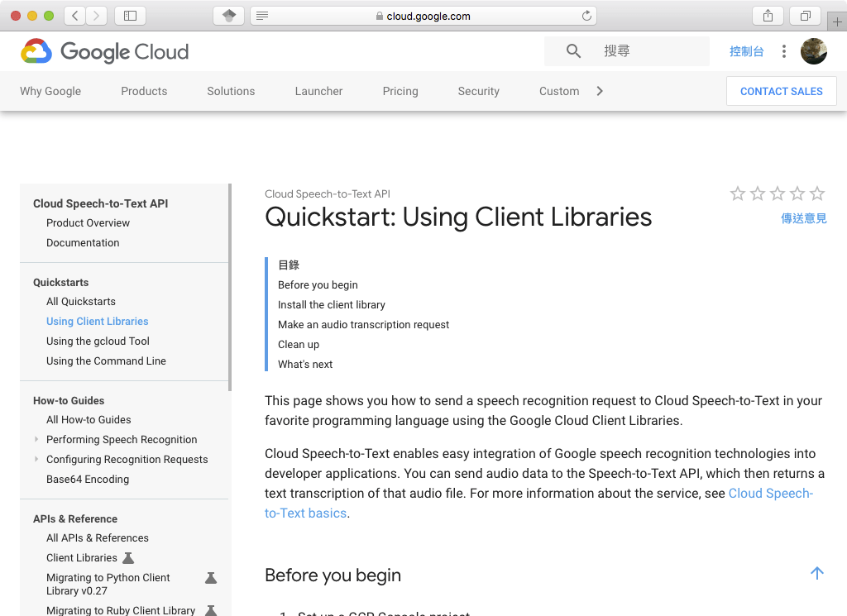Open Cloud Speech-to-Text basics link
This screenshot has height=616, width=847.
pyautogui.click(x=538, y=504)
